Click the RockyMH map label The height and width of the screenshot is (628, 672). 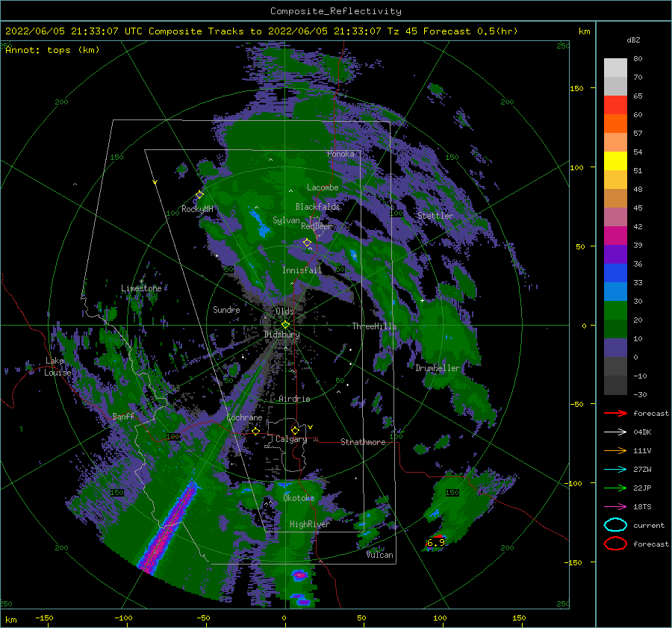(197, 209)
